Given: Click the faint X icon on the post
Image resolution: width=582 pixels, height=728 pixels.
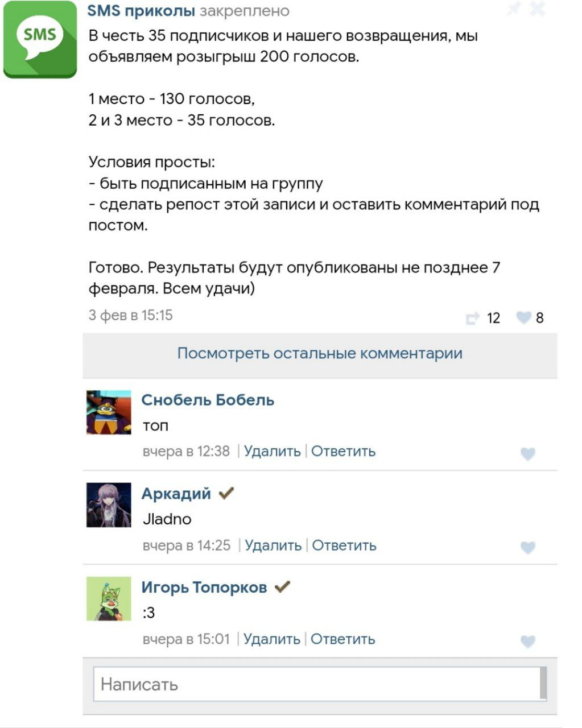Looking at the screenshot, I should 537,10.
